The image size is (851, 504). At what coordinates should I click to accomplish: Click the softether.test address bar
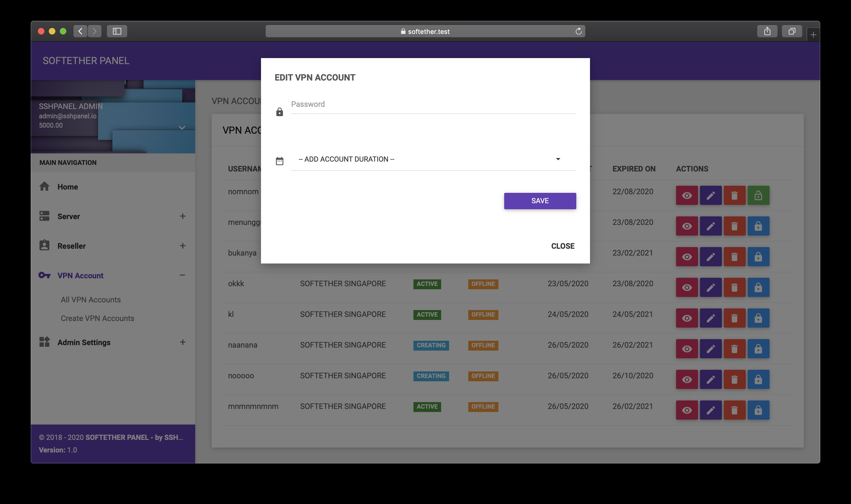coord(425,31)
